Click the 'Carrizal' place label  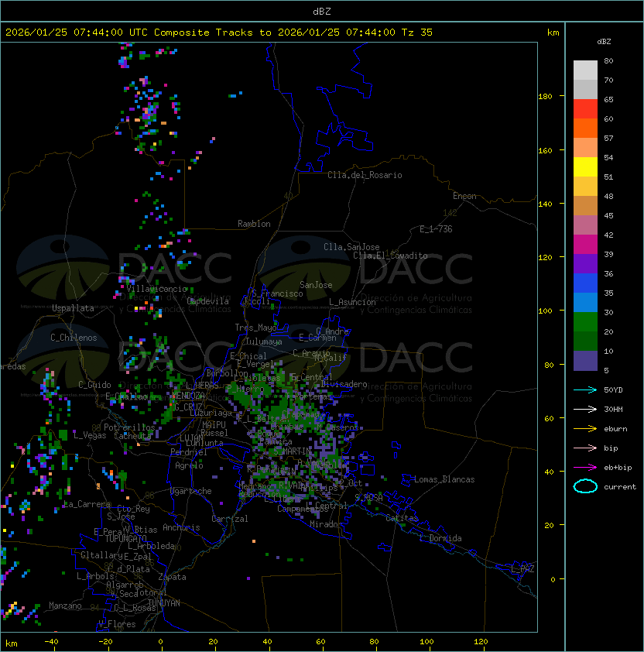click(x=229, y=519)
